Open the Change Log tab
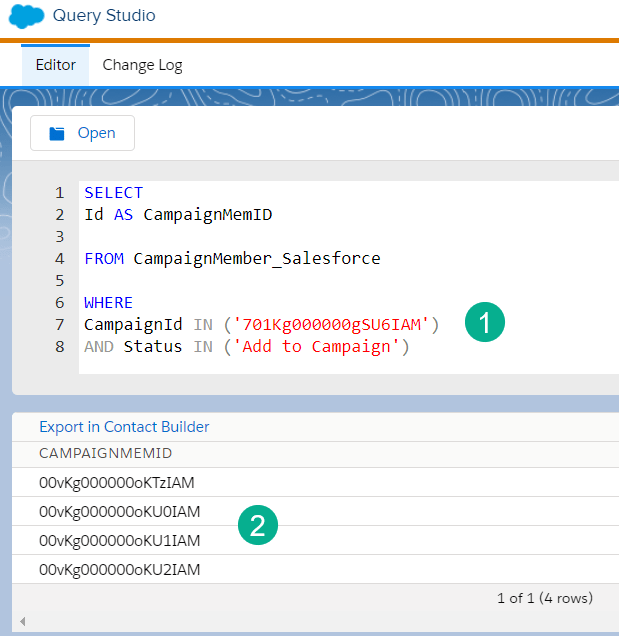The image size is (619, 636). (142, 65)
